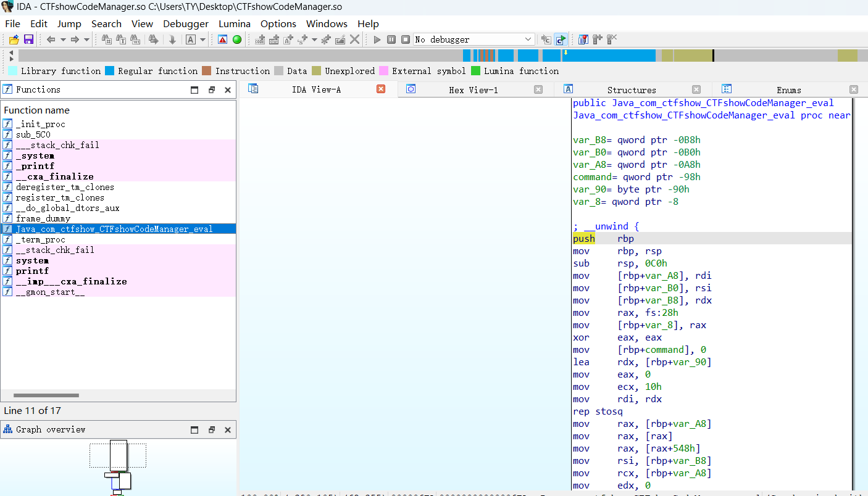Click the Regular function blue legend swatch
This screenshot has width=868, height=496.
[110, 71]
